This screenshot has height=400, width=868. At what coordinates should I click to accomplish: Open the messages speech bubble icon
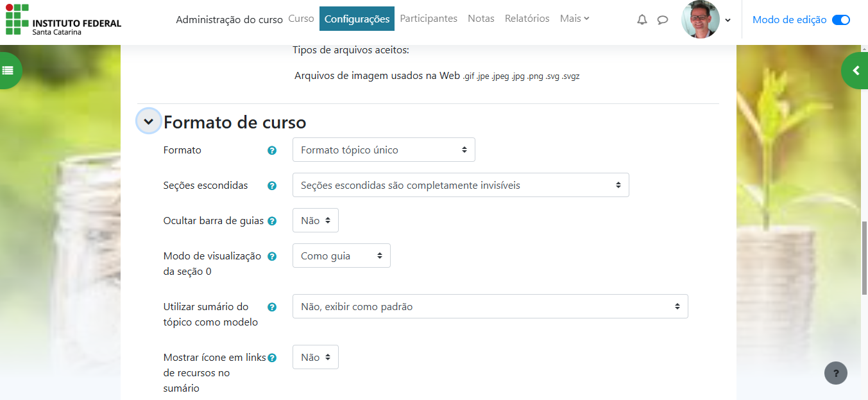coord(663,20)
